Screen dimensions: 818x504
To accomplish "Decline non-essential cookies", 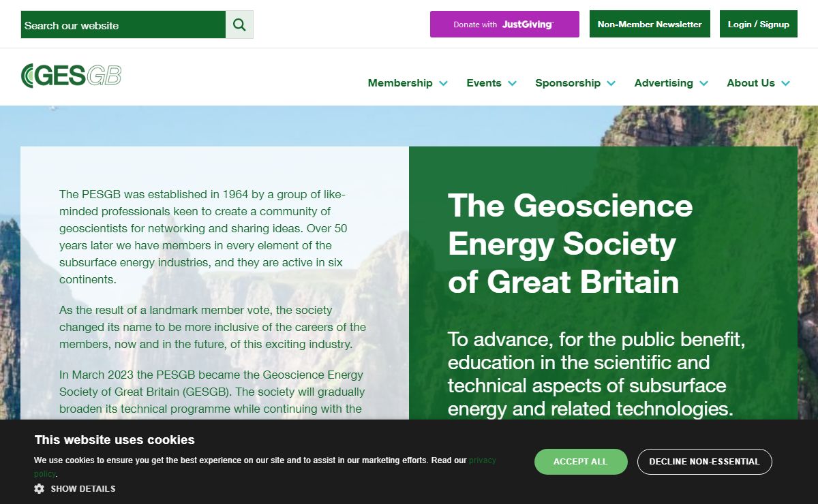I will (704, 462).
